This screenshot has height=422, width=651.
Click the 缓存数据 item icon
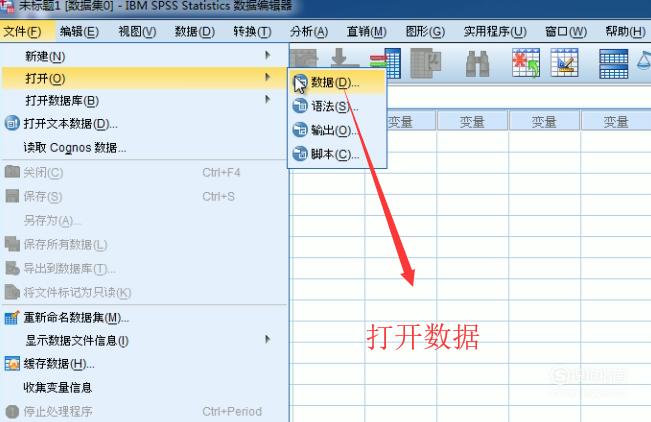tap(12, 364)
